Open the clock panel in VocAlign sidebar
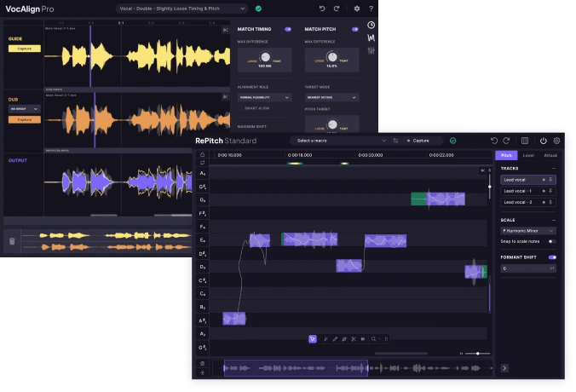This screenshot has width=576, height=392. [371, 25]
